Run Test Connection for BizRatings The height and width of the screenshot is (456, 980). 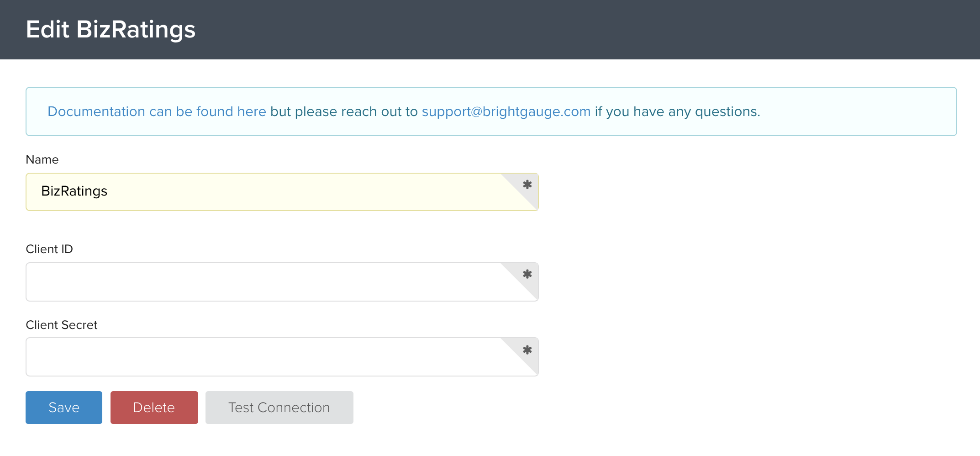coord(279,408)
